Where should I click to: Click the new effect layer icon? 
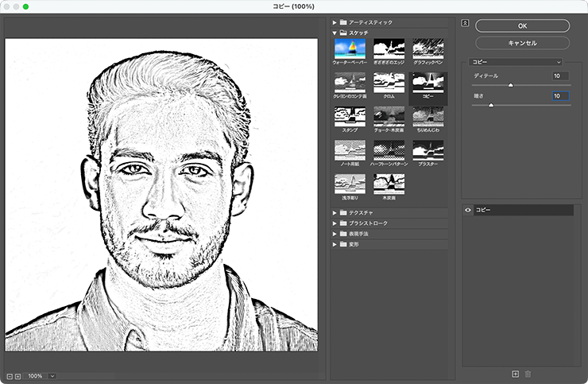[515, 373]
